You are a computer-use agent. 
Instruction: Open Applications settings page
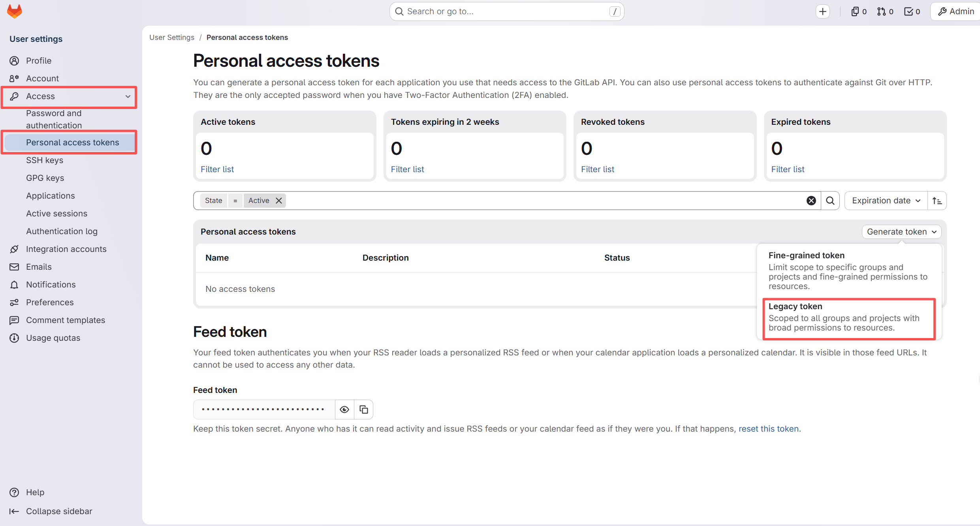tap(50, 195)
